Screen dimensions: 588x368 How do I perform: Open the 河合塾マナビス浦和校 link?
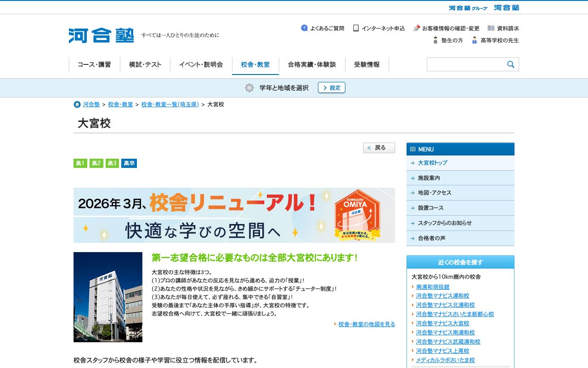coord(443,296)
